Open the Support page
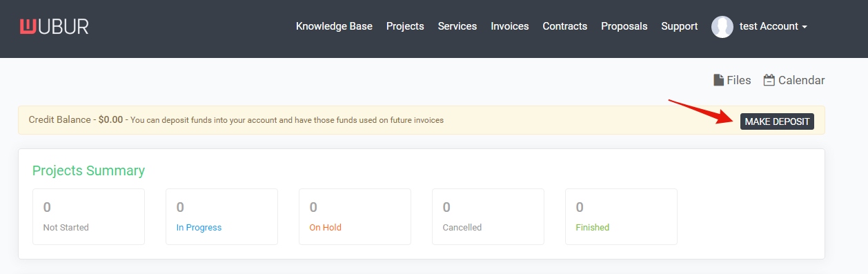Image resolution: width=868 pixels, height=274 pixels. coord(680,26)
